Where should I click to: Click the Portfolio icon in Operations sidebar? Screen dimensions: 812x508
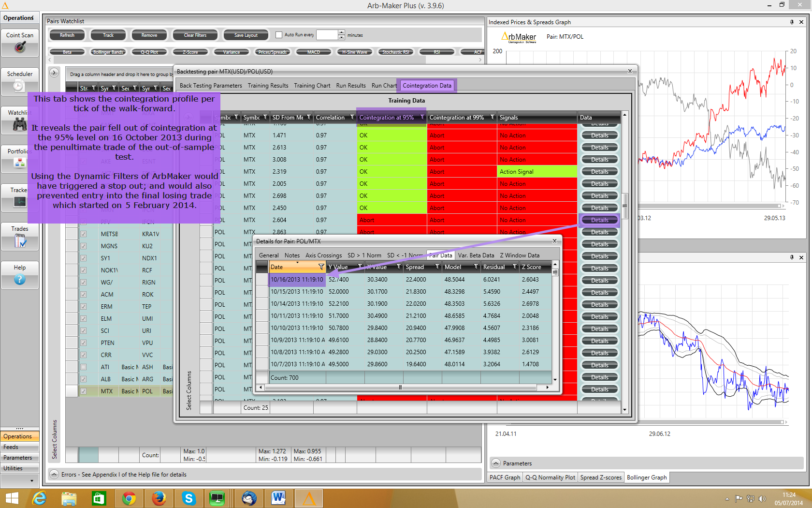point(20,163)
